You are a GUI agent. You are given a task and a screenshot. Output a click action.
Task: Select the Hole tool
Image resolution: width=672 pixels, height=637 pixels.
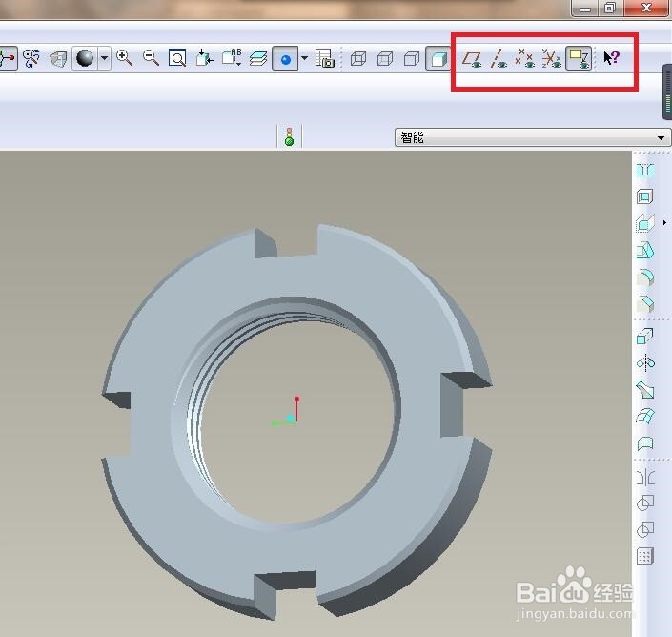click(x=645, y=170)
